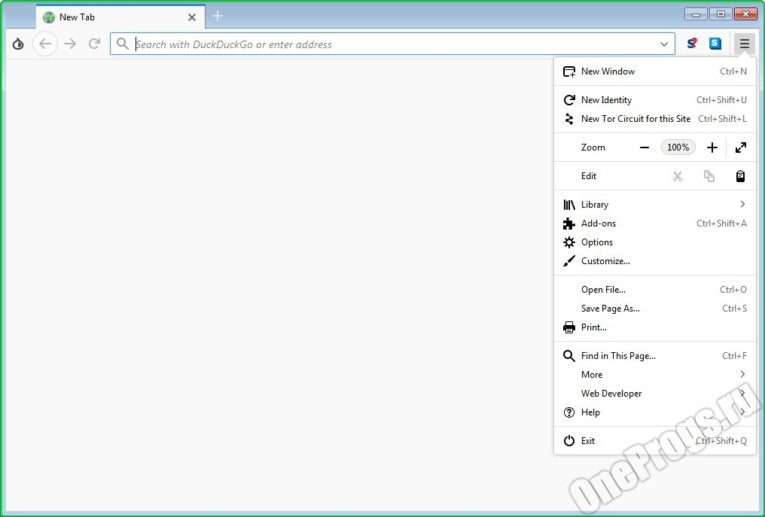
Task: Choose New Window from the menu
Action: (x=655, y=72)
